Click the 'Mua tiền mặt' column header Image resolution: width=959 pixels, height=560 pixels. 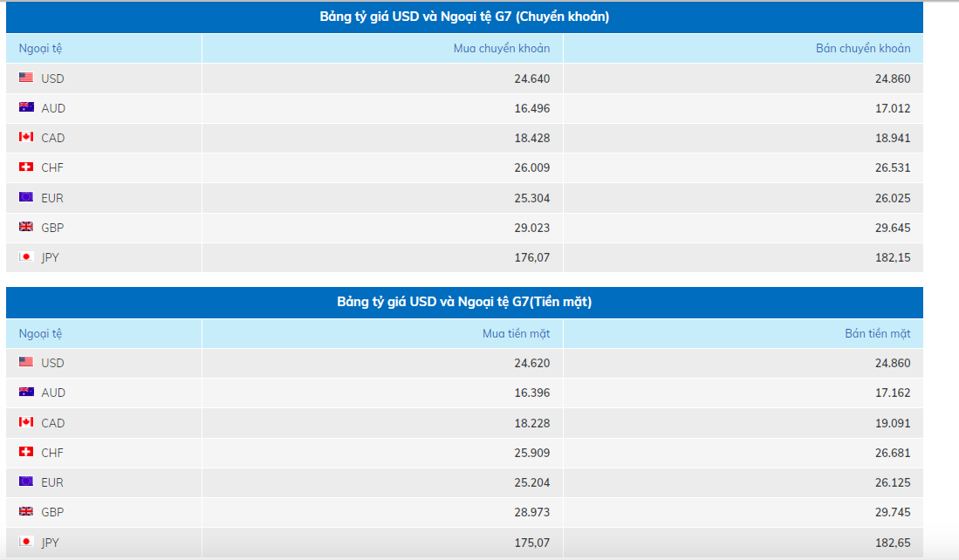click(x=517, y=333)
